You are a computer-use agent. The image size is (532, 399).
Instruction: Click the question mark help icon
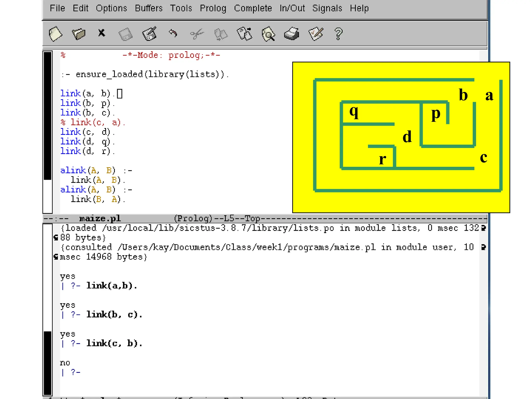[338, 34]
